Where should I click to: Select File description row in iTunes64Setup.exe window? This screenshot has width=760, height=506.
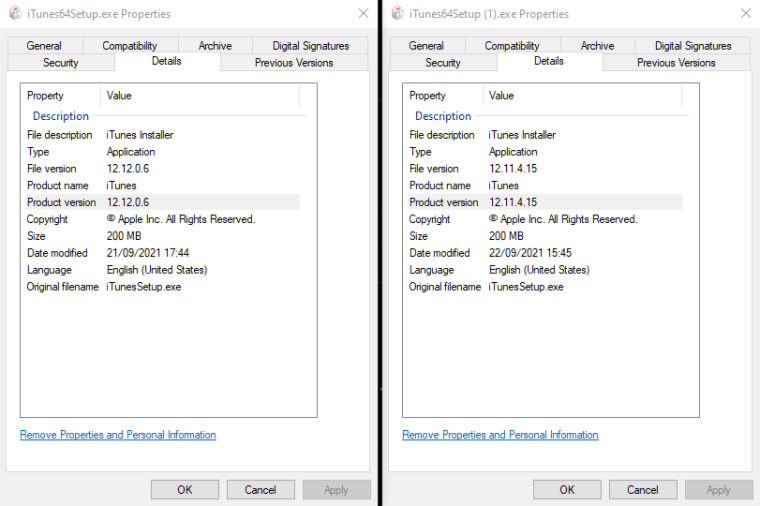coord(162,135)
